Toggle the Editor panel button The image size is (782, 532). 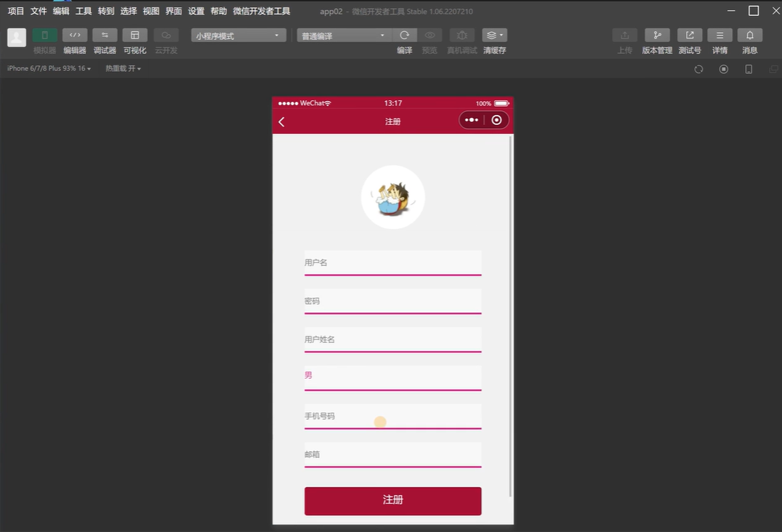[74, 35]
